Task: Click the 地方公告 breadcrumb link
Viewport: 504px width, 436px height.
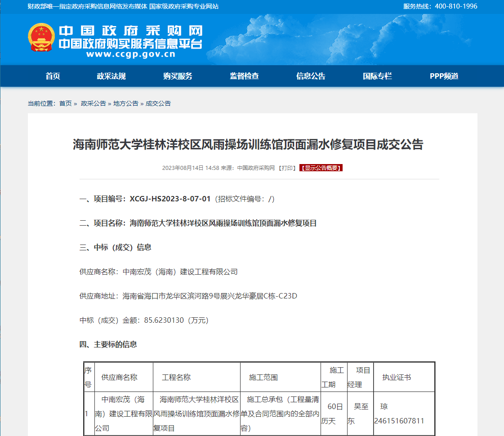Action: (126, 103)
